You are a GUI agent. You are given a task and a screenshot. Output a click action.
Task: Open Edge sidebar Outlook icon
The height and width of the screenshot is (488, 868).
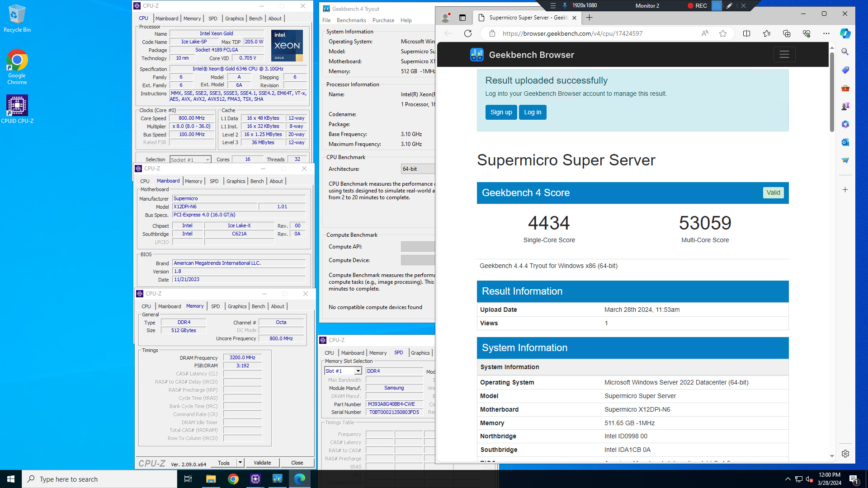coord(845,142)
